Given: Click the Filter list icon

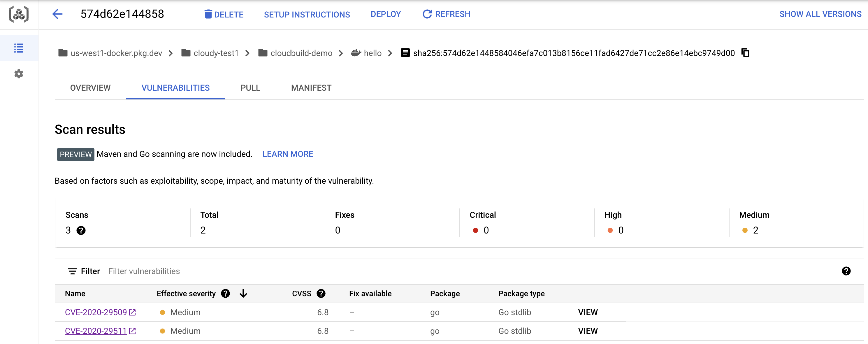Looking at the screenshot, I should [72, 271].
